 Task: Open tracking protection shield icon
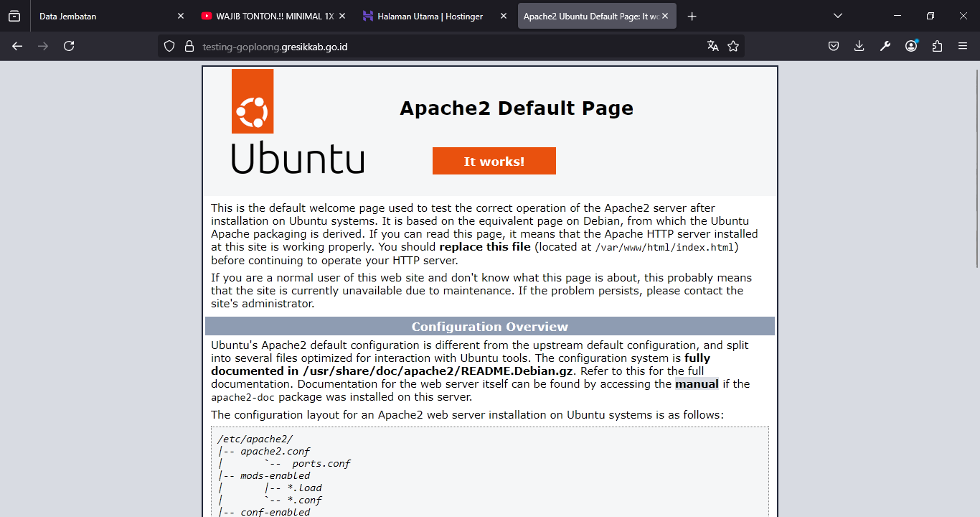point(169,46)
